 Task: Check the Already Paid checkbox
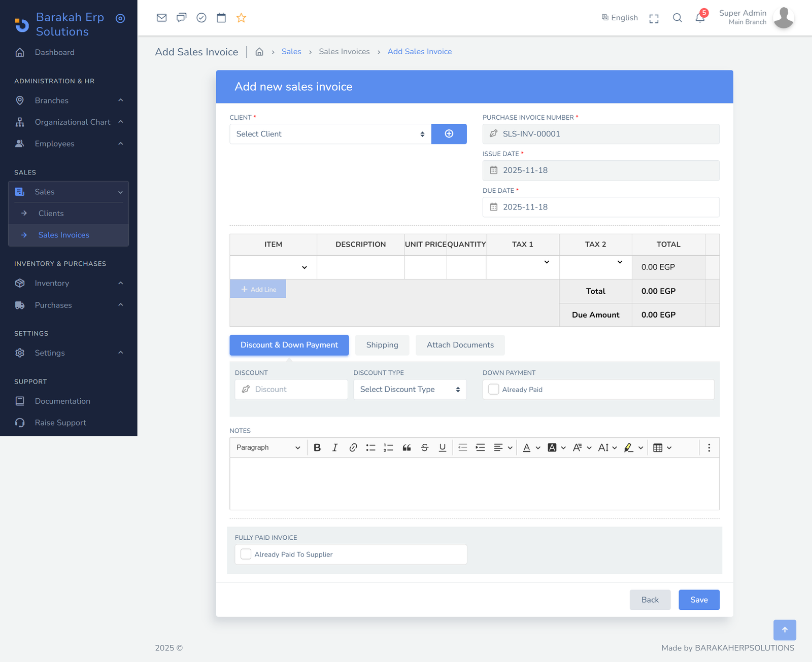[x=493, y=389]
